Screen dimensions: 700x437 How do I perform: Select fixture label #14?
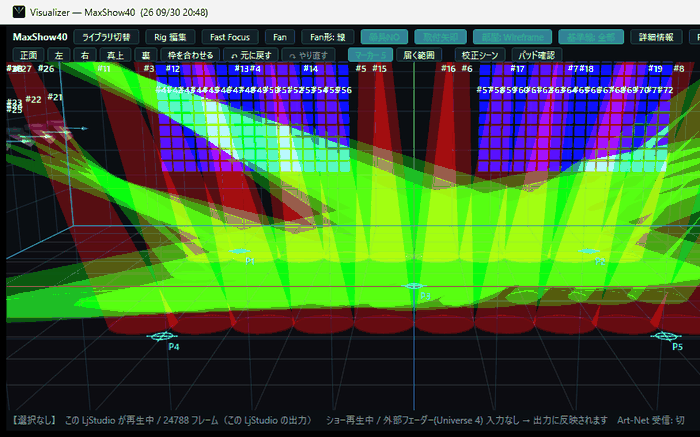311,69
